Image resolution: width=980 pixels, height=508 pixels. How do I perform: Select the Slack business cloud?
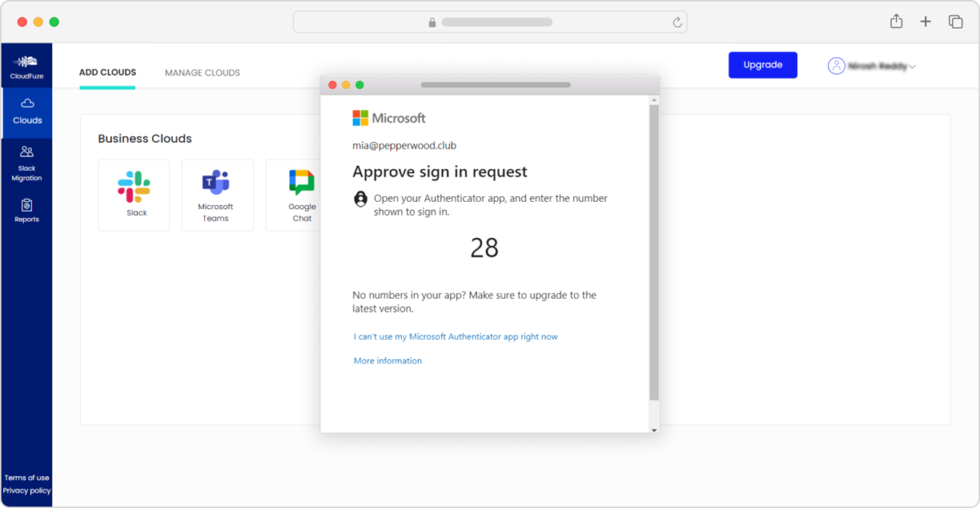click(x=133, y=194)
